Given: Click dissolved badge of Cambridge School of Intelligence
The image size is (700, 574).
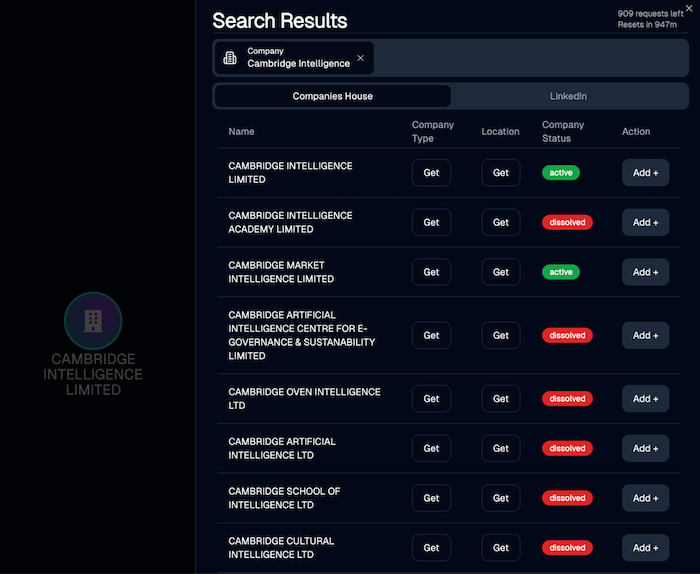Looking at the screenshot, I should [x=567, y=498].
